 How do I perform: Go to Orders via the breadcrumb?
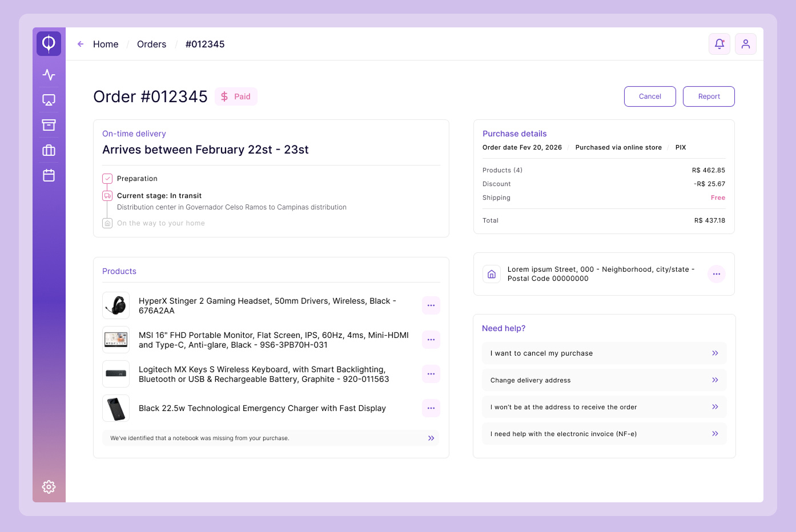coord(151,44)
